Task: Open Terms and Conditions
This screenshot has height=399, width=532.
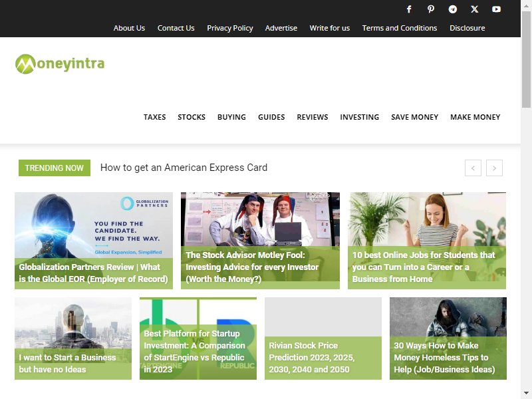Action: (400, 28)
